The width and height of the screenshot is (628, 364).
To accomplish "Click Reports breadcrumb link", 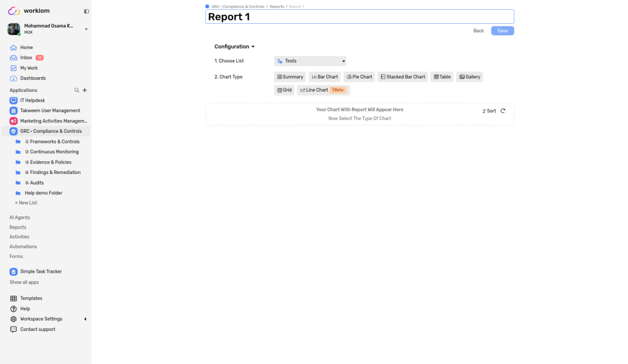I will pyautogui.click(x=277, y=7).
